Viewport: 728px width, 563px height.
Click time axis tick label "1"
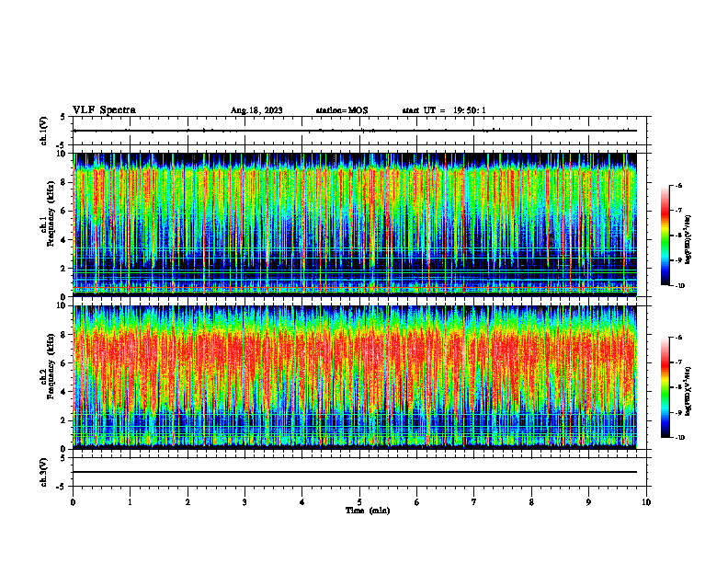pos(130,502)
